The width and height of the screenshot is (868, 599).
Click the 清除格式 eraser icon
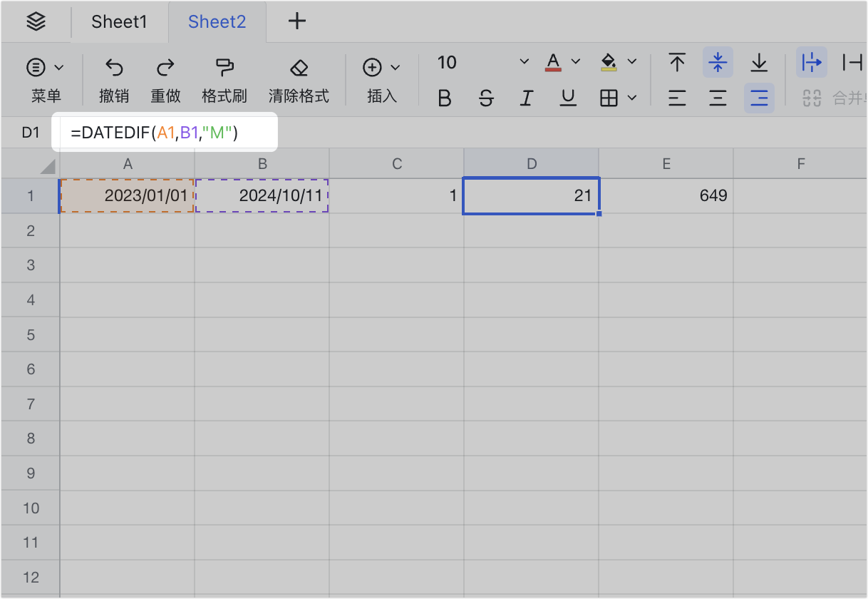click(x=299, y=68)
